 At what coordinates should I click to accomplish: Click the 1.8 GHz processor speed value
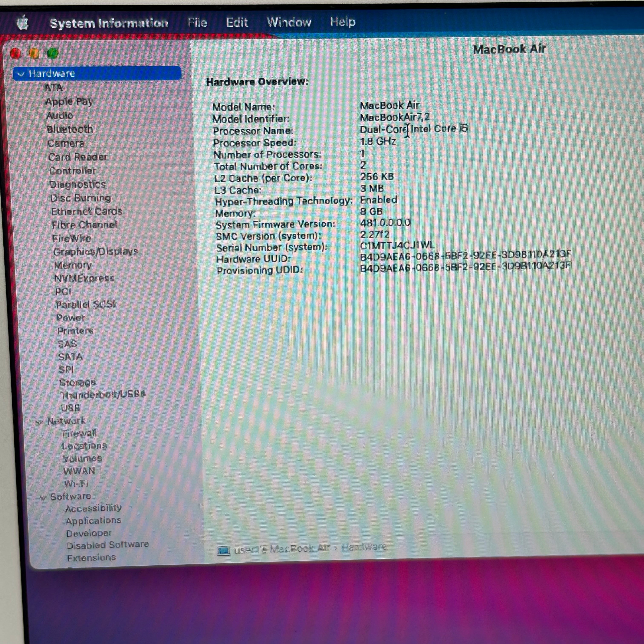tap(378, 141)
